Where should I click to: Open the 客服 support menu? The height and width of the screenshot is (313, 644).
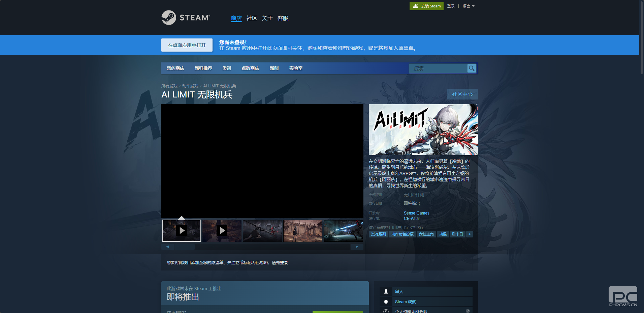(x=283, y=18)
